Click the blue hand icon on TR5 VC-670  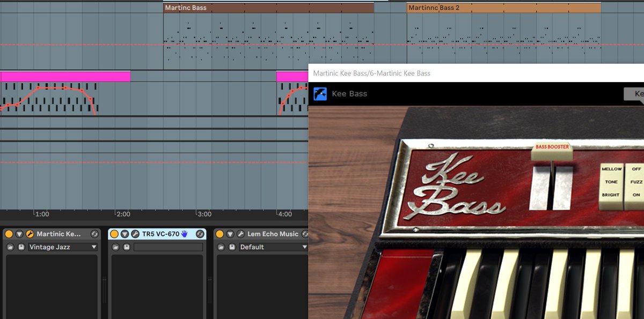[185, 234]
